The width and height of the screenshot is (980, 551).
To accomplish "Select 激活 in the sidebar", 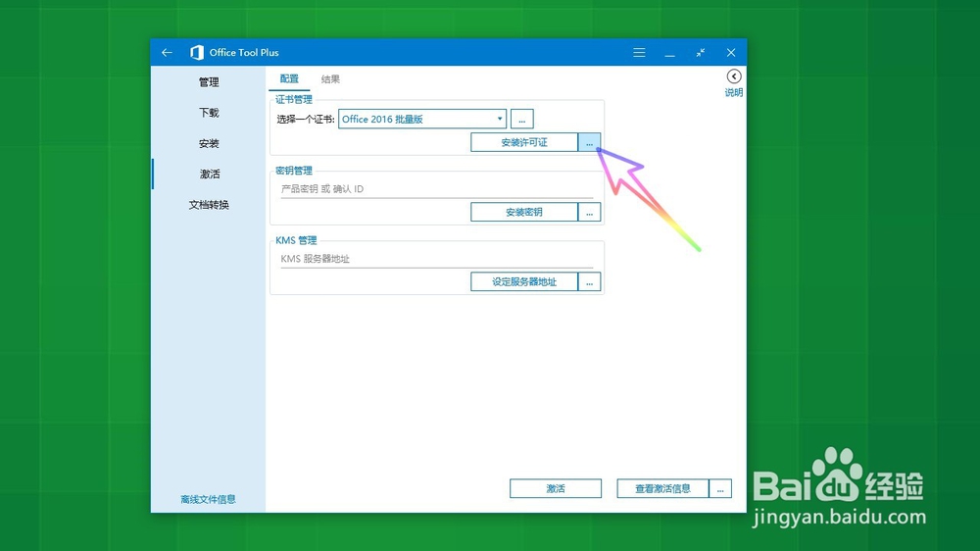I will pos(209,174).
